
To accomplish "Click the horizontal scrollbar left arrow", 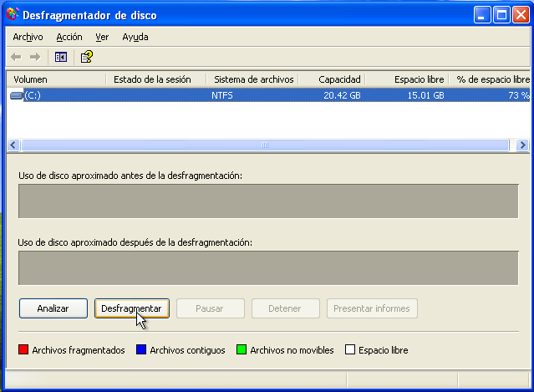I will point(13,145).
